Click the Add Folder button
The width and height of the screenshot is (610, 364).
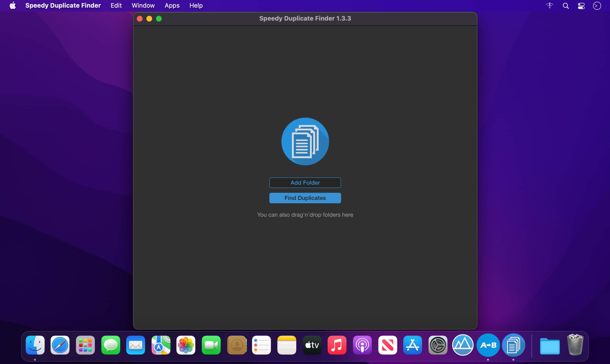tap(305, 183)
